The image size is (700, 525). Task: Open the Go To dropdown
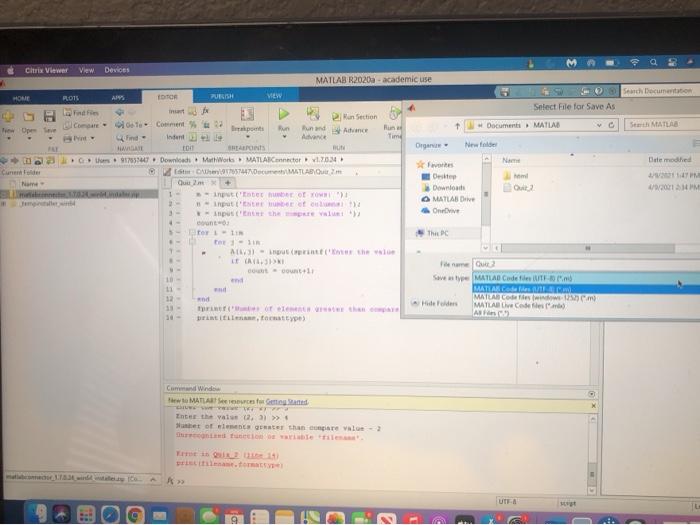coord(131,125)
